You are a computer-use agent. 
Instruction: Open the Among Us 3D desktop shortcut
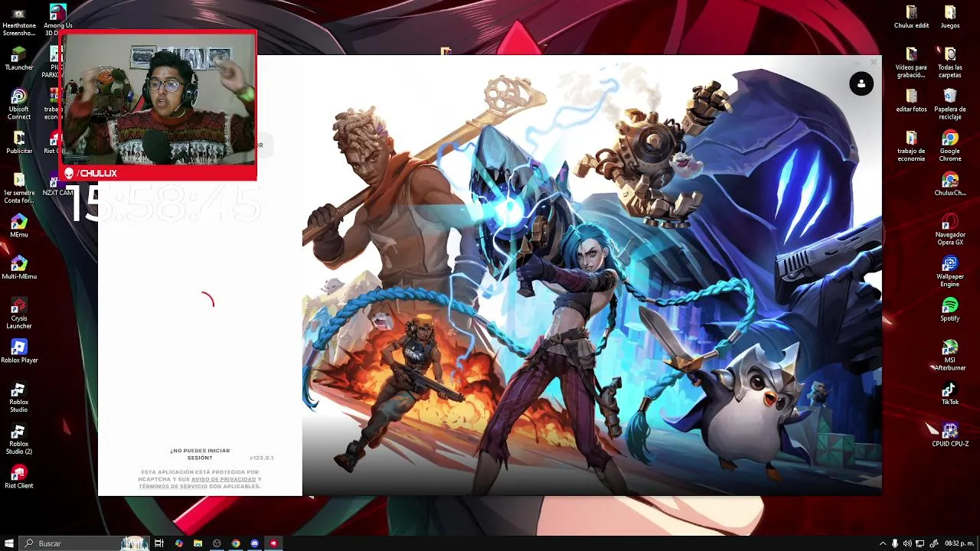click(x=58, y=20)
